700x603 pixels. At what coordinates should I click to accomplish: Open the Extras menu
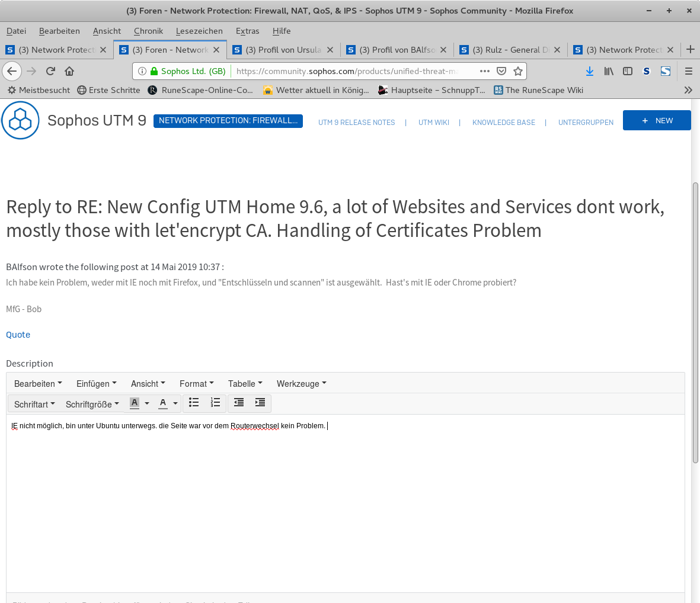pyautogui.click(x=247, y=31)
